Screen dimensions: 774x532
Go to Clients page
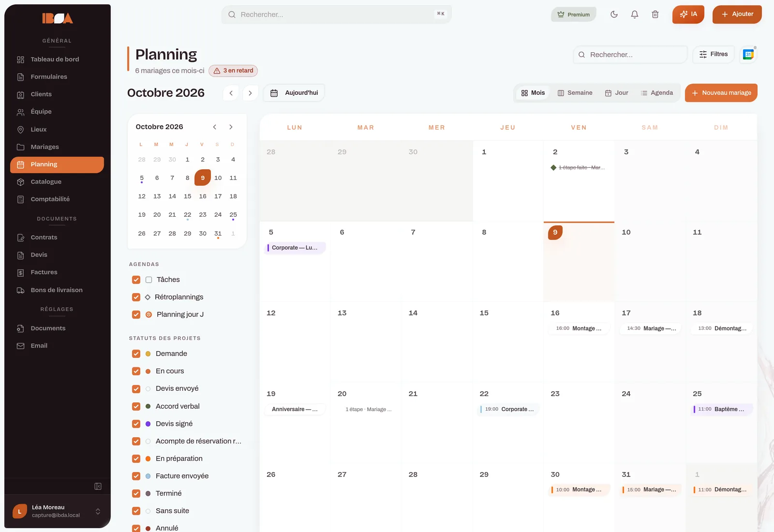pos(57,94)
